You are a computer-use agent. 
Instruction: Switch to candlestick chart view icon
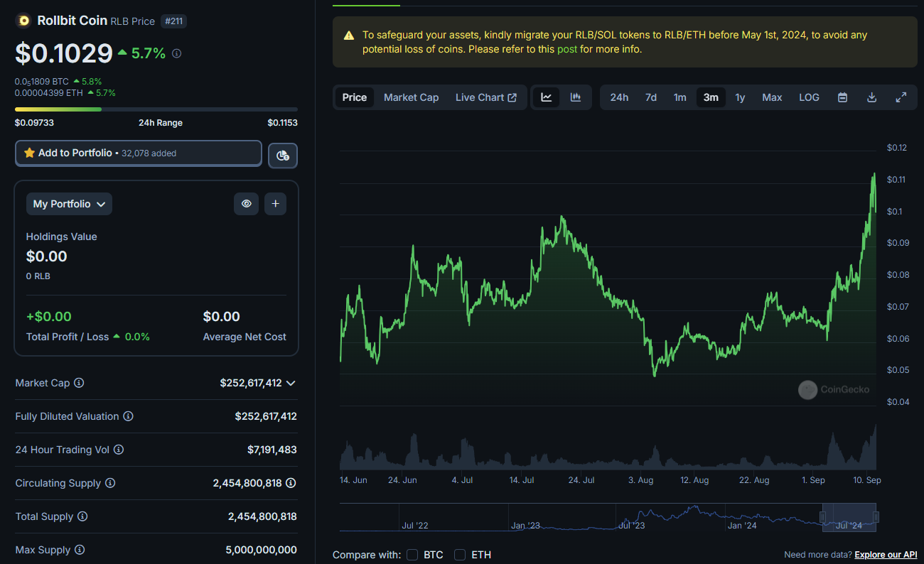tap(576, 97)
